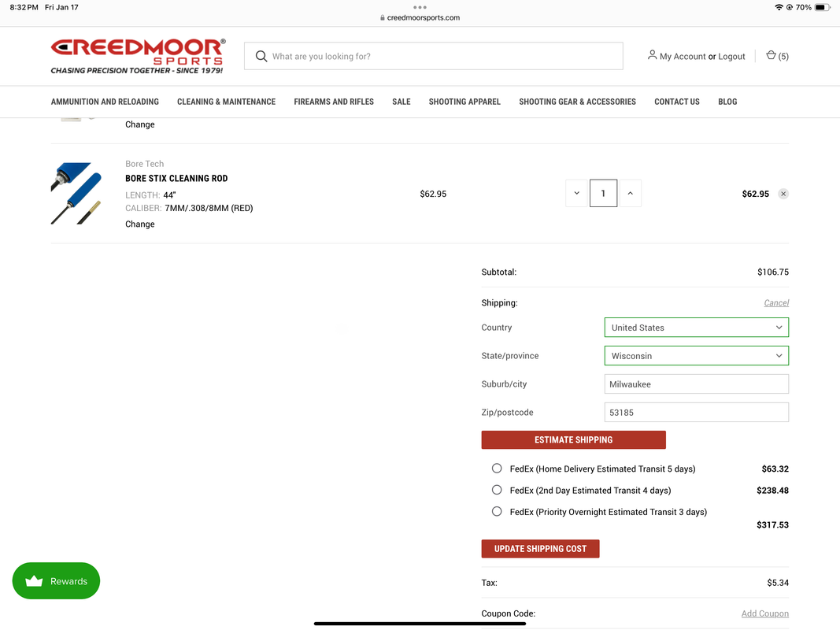Select FedEx 2nd Day shipping option
The image size is (840, 630).
pyautogui.click(x=497, y=490)
